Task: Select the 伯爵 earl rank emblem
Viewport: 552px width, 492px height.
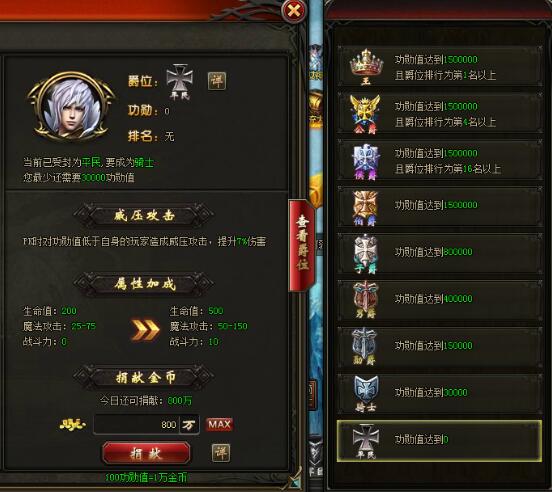Action: 365,208
